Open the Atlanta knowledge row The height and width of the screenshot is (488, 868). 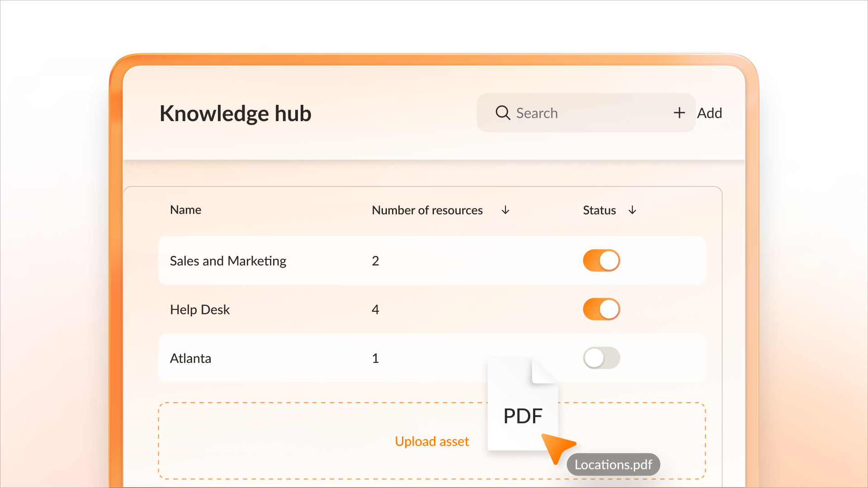tap(190, 358)
